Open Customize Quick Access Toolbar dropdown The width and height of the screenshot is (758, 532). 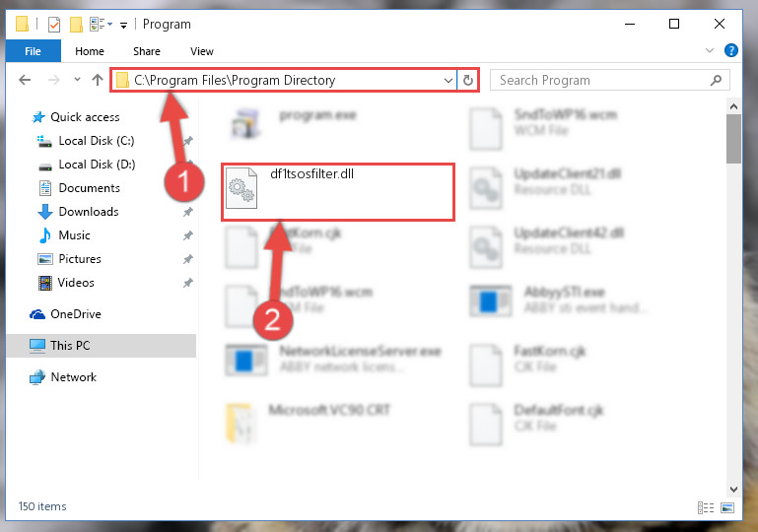coord(123,24)
